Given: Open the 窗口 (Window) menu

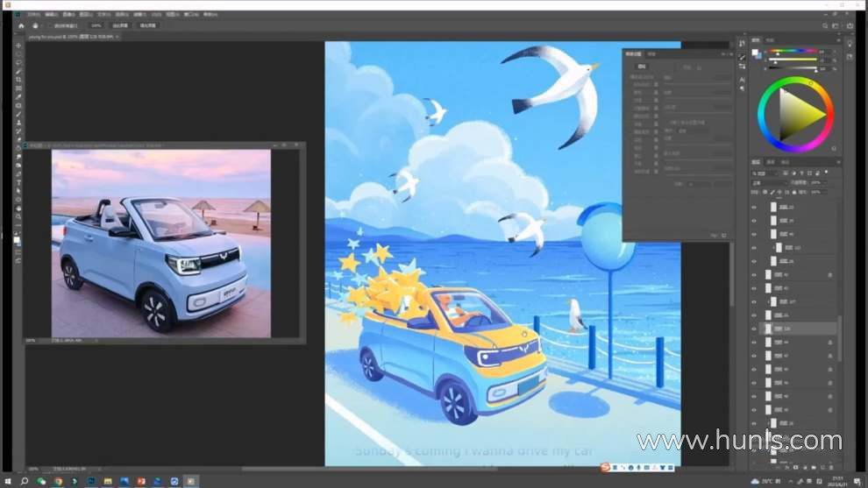Looking at the screenshot, I should click(191, 14).
